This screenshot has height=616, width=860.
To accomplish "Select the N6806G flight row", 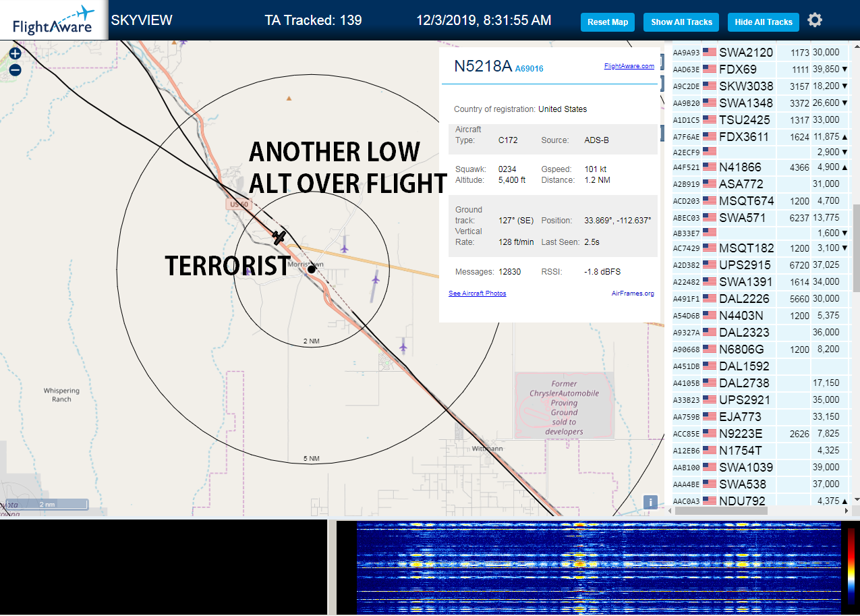I will (x=761, y=349).
